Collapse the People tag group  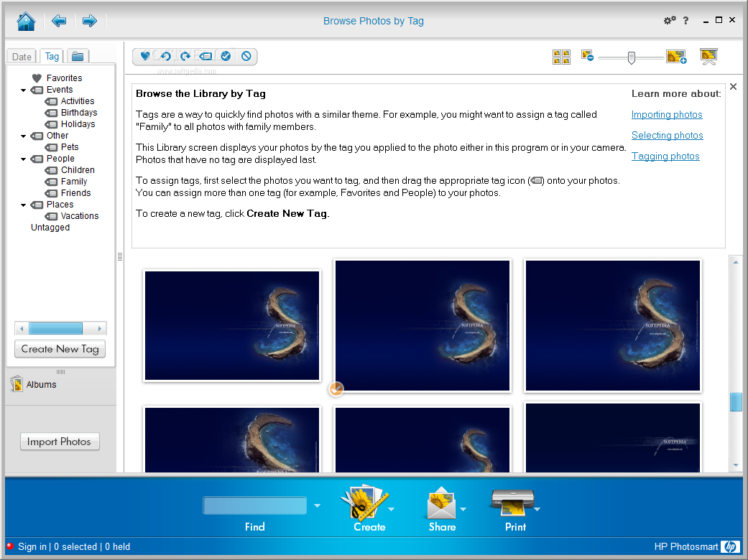(x=24, y=159)
